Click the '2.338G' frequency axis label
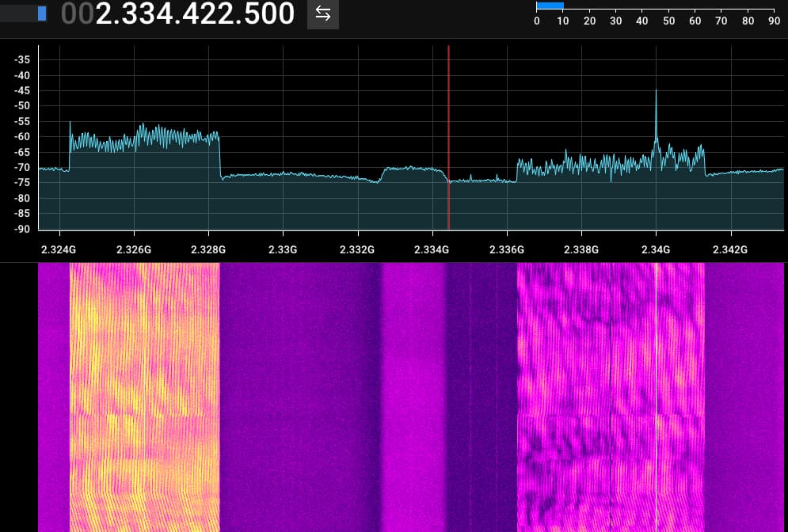The height and width of the screenshot is (532, 788). [581, 249]
